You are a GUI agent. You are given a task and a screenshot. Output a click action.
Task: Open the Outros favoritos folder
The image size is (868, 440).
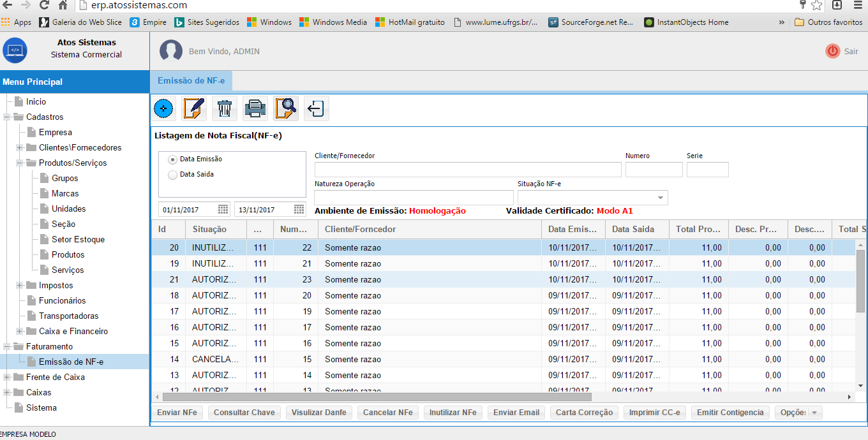click(828, 22)
